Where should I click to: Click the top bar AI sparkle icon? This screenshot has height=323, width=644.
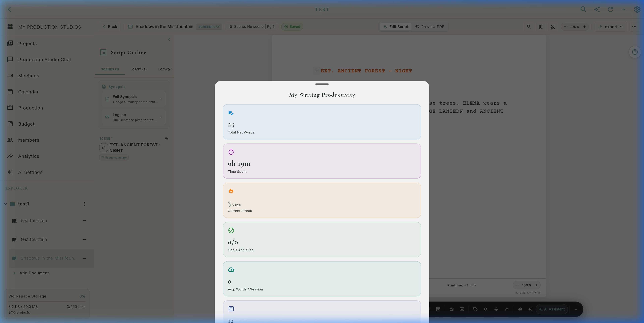pyautogui.click(x=597, y=9)
